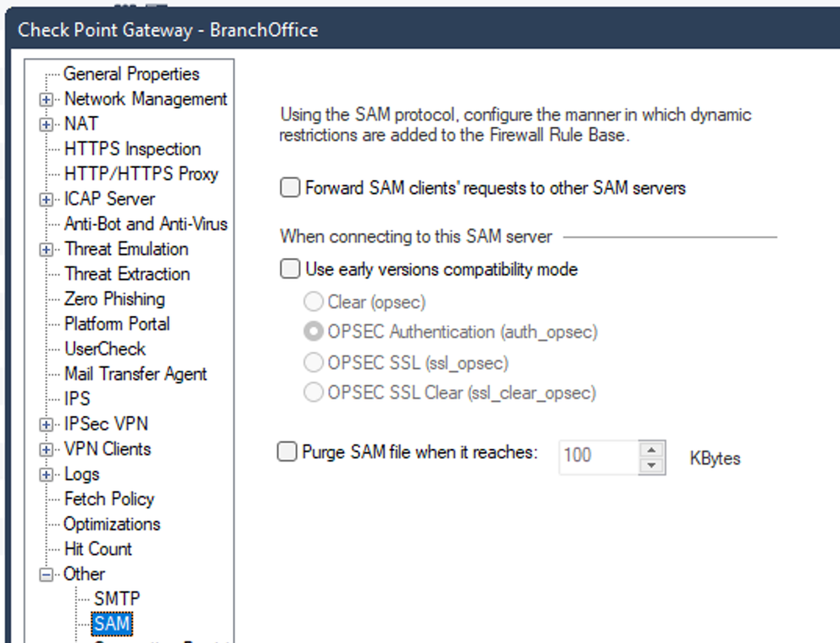Open Fetch Policy settings
The image size is (840, 643).
coord(109,499)
